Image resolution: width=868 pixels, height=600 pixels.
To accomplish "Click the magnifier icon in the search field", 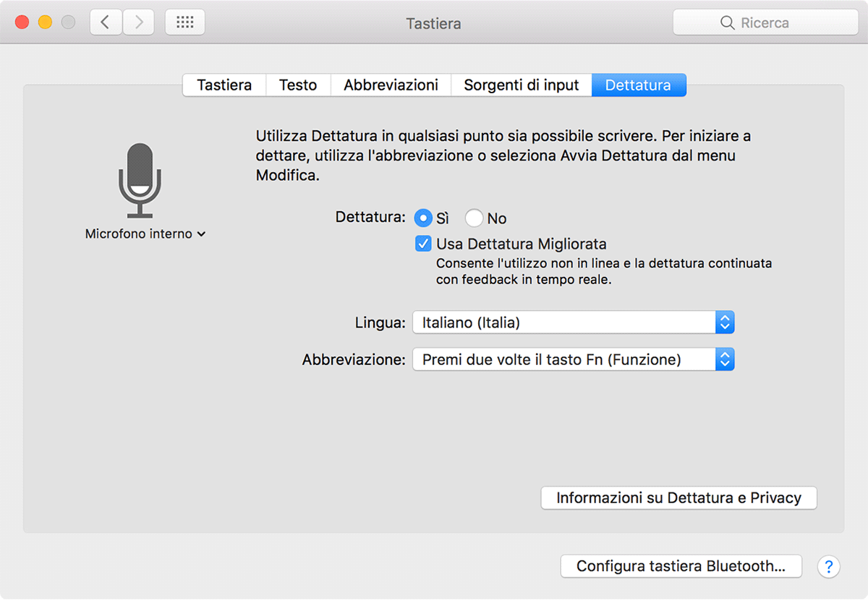I will [x=728, y=23].
